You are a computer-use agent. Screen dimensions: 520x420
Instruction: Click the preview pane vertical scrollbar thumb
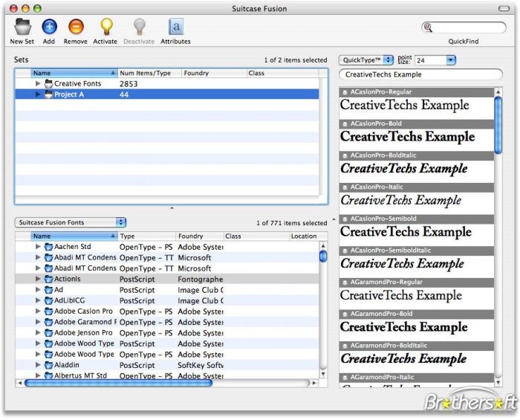tap(498, 126)
